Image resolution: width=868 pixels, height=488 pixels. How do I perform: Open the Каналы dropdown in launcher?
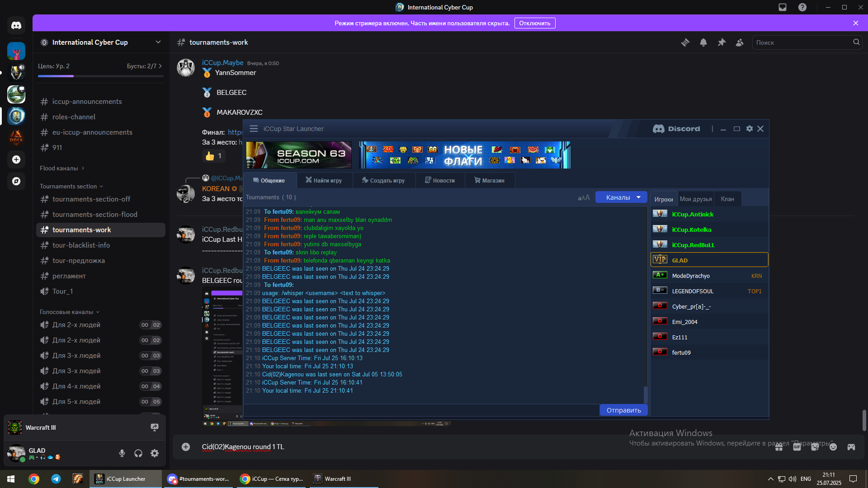click(622, 197)
